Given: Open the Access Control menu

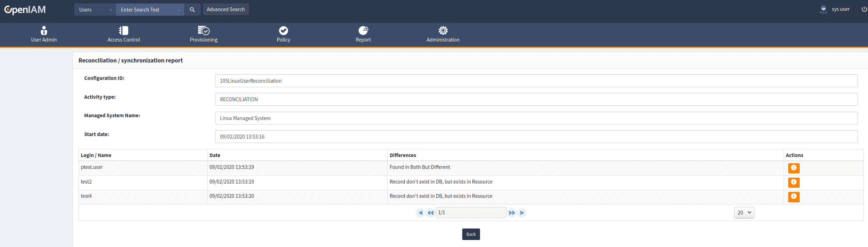Looking at the screenshot, I should (123, 35).
